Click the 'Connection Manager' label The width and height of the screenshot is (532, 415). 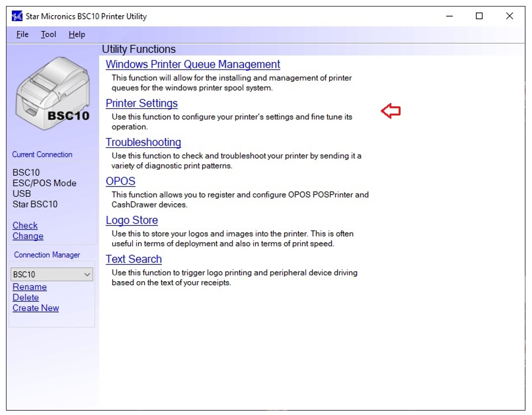pyautogui.click(x=47, y=255)
